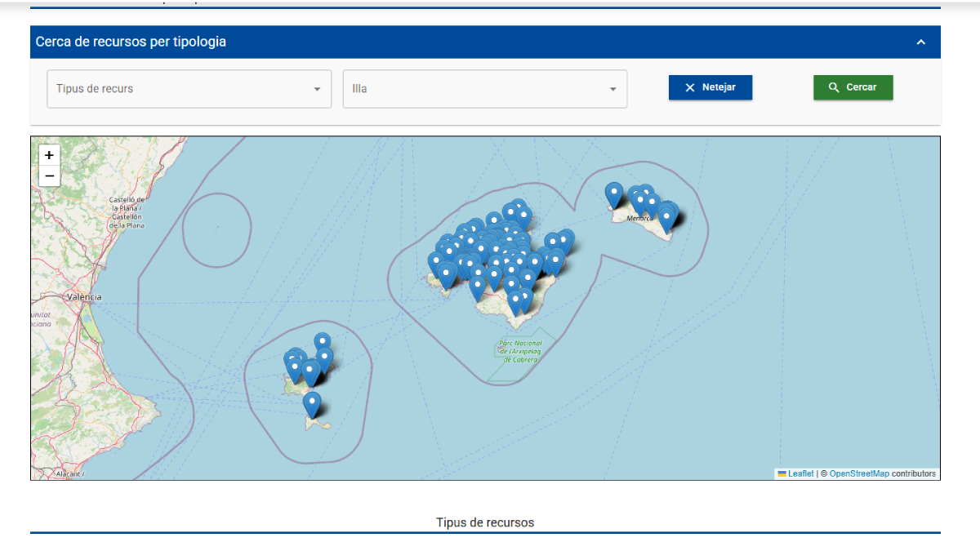Click the lone marker on Formentera
This screenshot has height=551, width=980.
click(312, 403)
